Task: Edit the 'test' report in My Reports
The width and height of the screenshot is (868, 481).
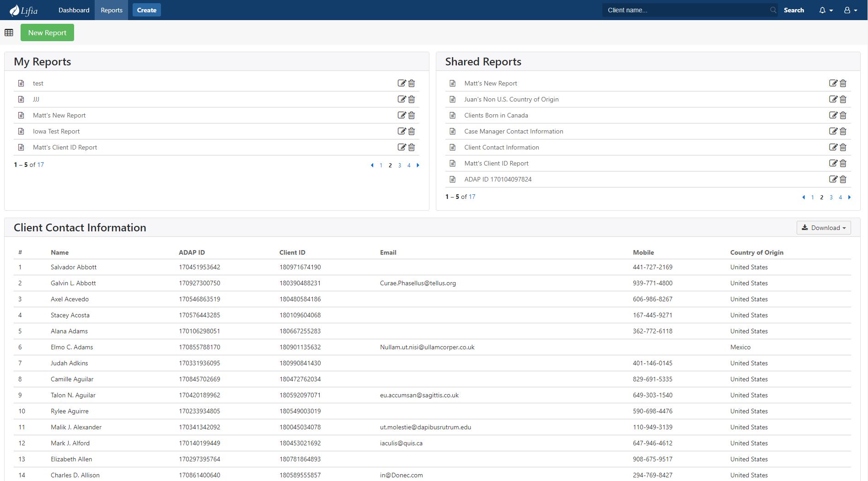Action: pyautogui.click(x=402, y=83)
